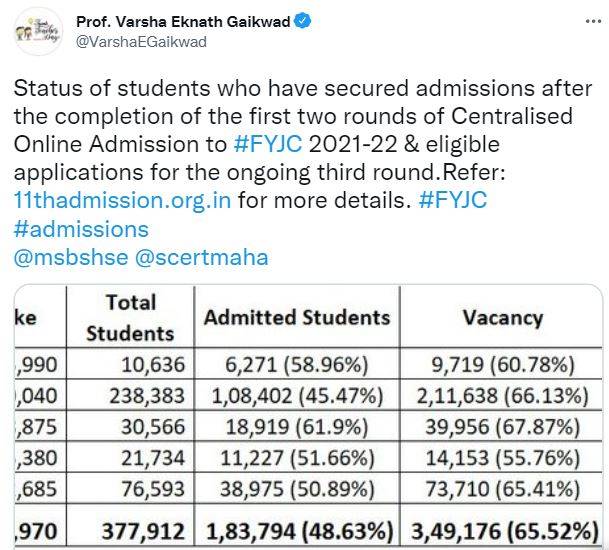Click the Vacancy column header

(x=501, y=318)
